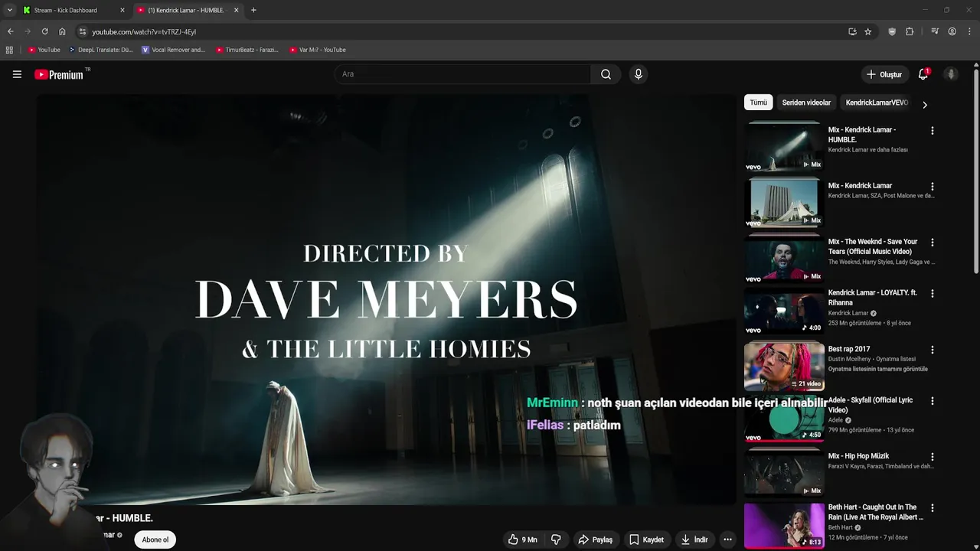
Task: Open the YouTube bookmark
Action: [44, 50]
